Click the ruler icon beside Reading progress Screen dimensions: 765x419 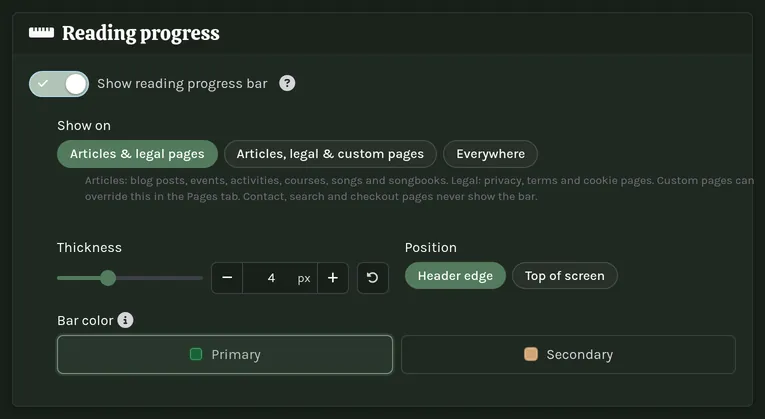point(41,33)
